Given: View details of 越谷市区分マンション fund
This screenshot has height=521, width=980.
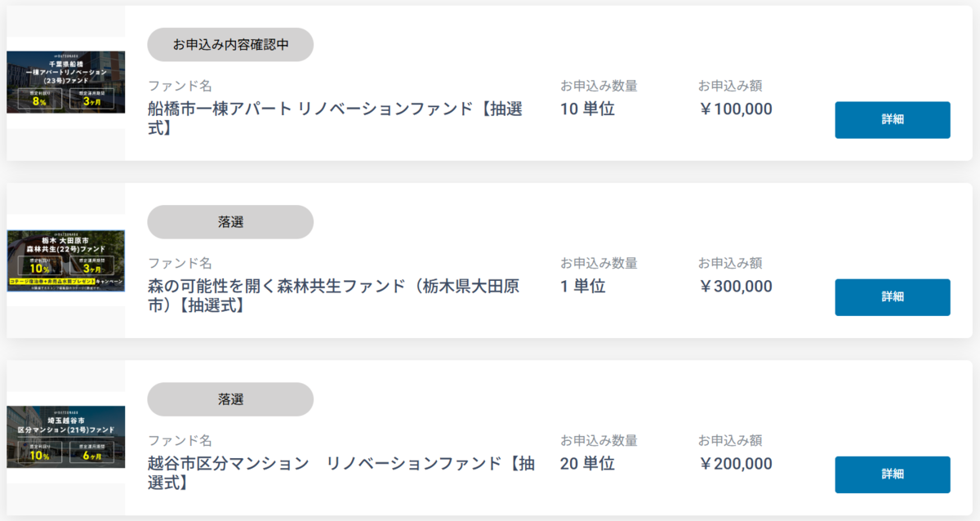Looking at the screenshot, I should pyautogui.click(x=892, y=474).
